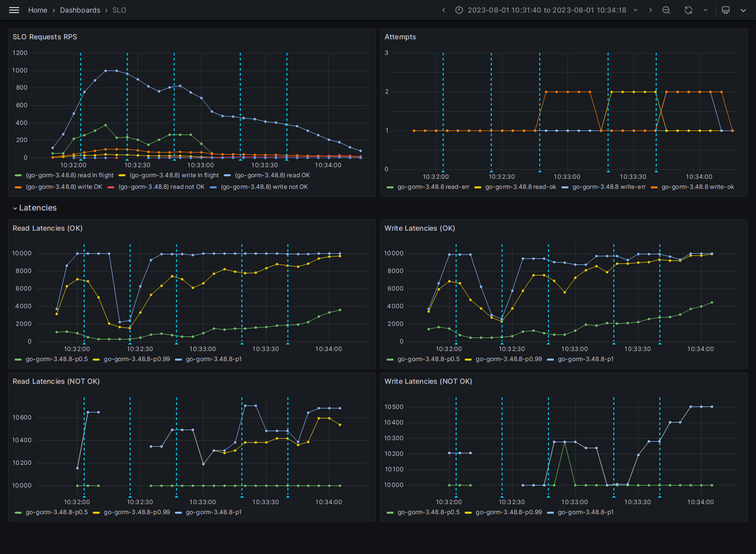Toggle 'read not OK' legend series
Viewport: 756px width, 554px height.
point(161,187)
